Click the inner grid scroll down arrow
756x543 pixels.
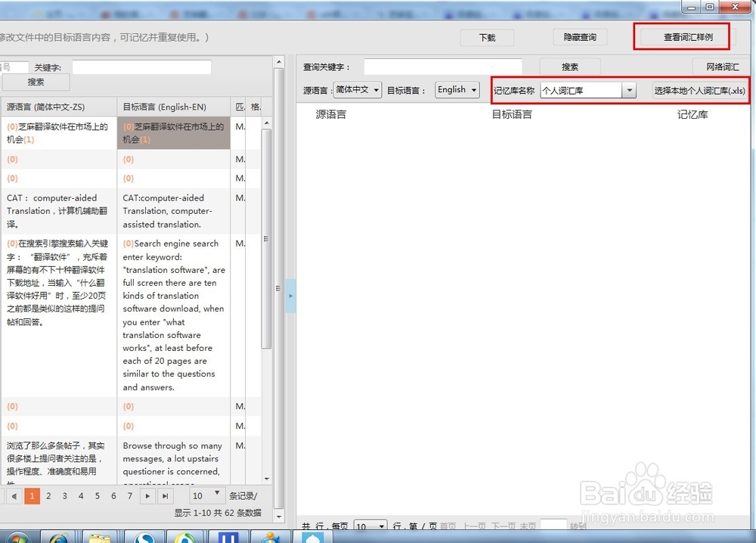click(x=267, y=479)
